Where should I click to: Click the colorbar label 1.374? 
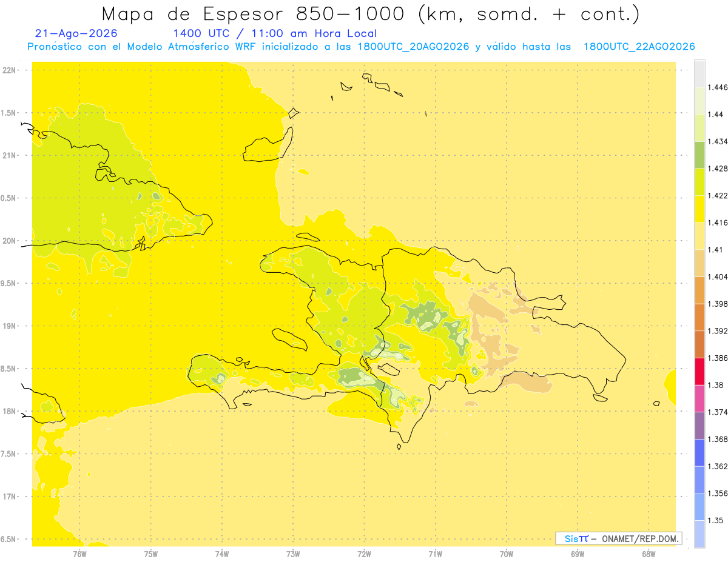719,412
